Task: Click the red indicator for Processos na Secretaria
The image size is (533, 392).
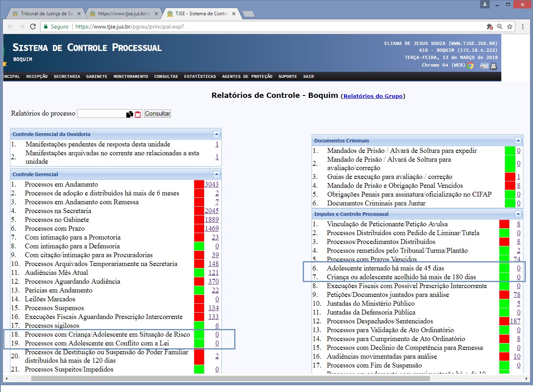Action: [199, 211]
